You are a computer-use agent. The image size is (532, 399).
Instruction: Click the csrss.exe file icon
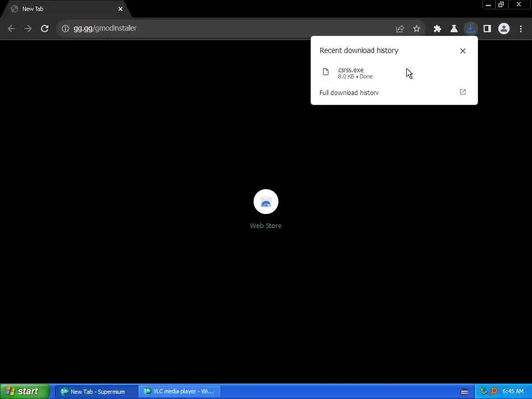coord(326,72)
